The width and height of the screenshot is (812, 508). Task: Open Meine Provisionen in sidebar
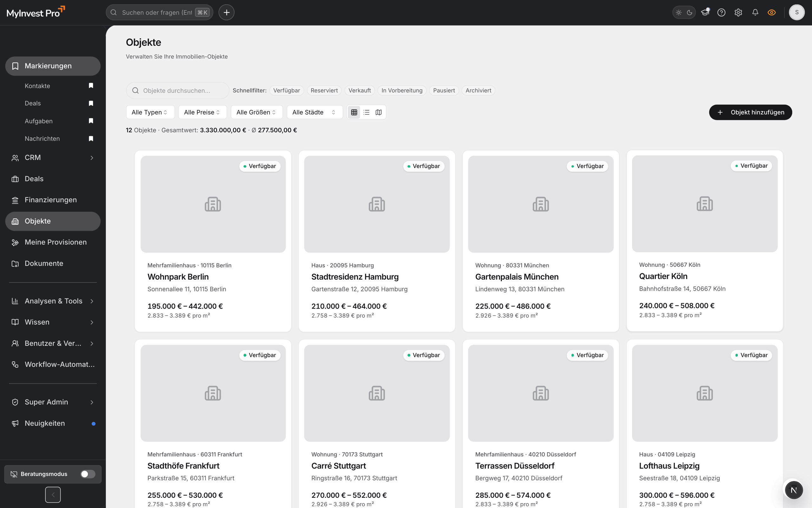[53, 242]
